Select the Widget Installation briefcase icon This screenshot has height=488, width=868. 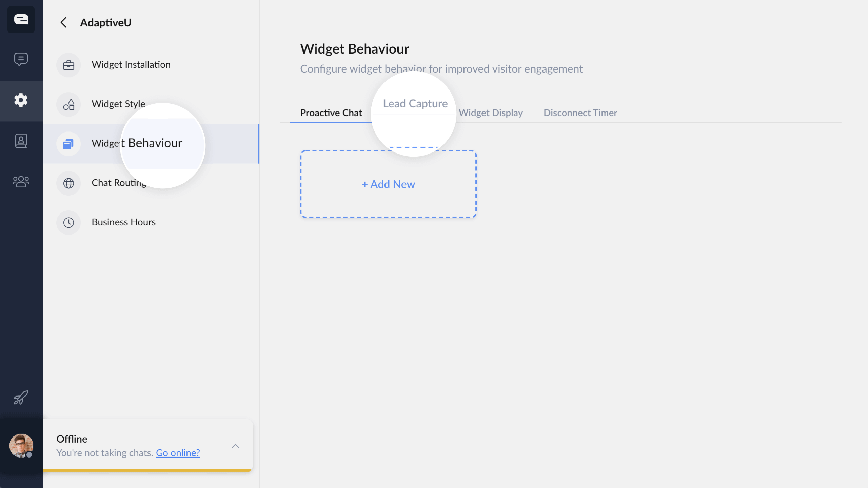click(x=68, y=65)
